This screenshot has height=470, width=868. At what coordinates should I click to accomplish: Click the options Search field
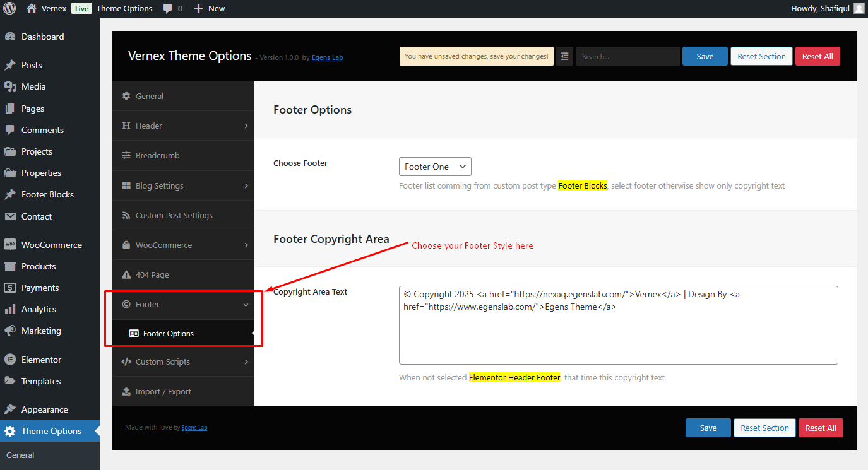point(627,56)
